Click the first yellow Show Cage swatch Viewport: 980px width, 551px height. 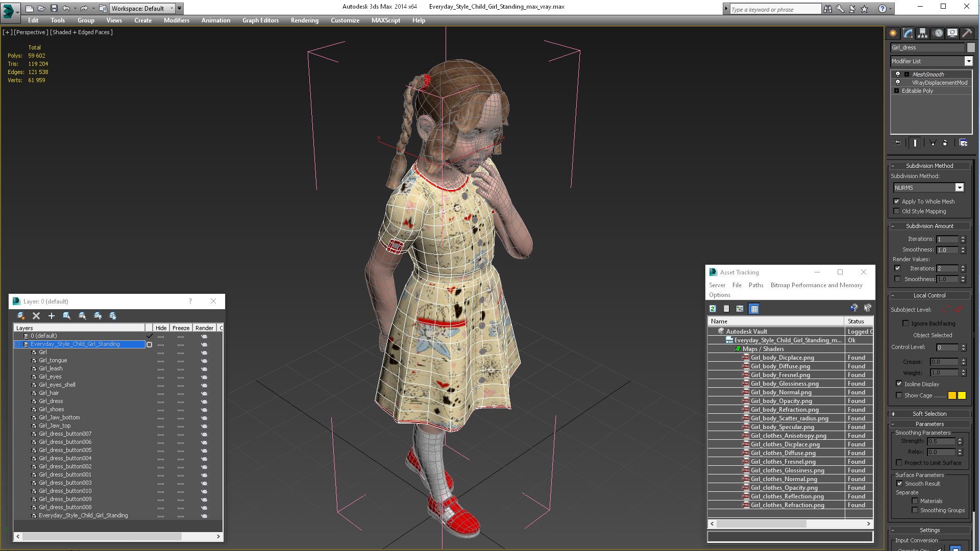pyautogui.click(x=952, y=395)
